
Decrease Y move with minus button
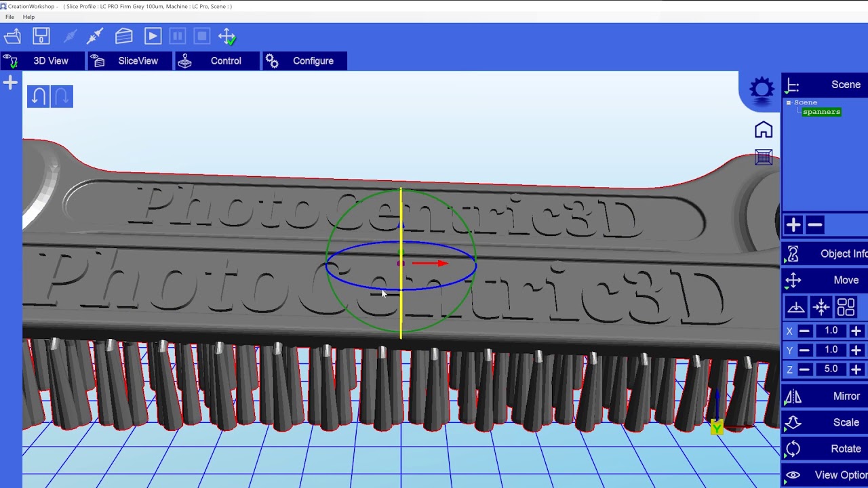tap(804, 350)
